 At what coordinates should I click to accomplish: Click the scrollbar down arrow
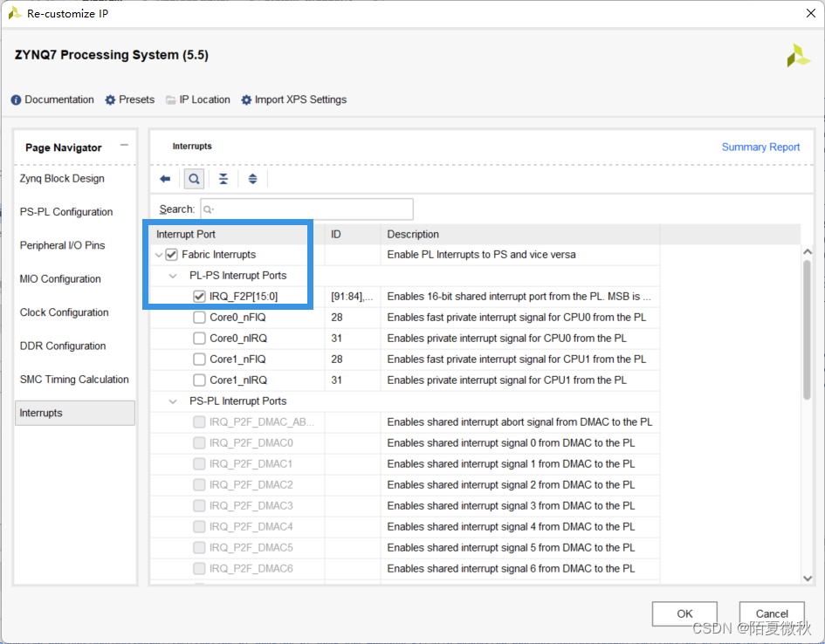tap(808, 579)
